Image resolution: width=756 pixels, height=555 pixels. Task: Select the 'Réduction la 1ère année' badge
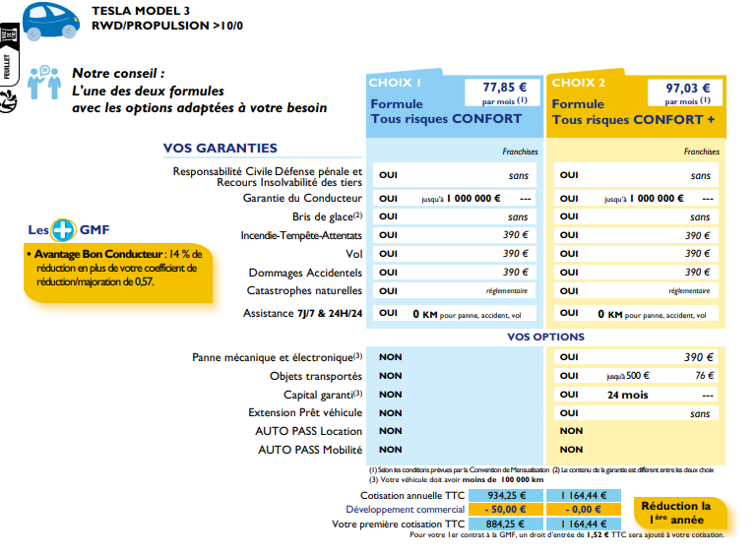click(679, 514)
